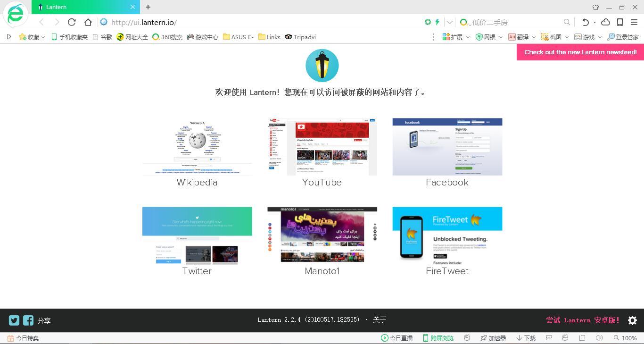This screenshot has height=344, width=644.
Task: Click the address bar showing ui.lantern.io
Action: 259,22
